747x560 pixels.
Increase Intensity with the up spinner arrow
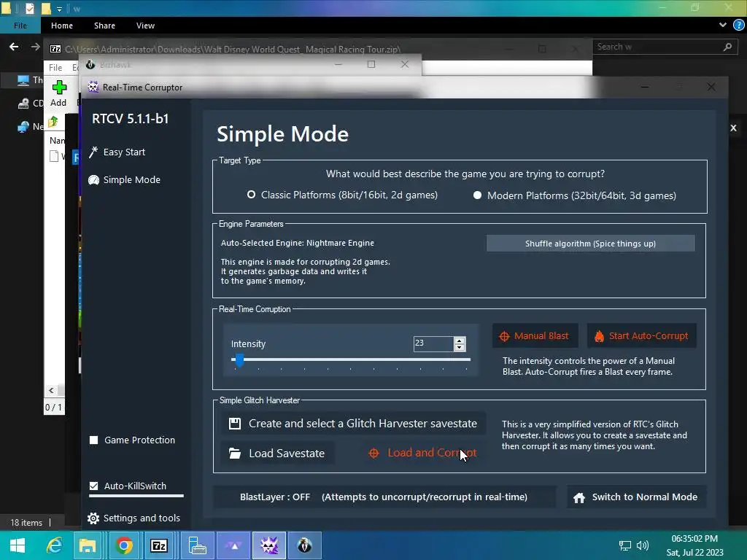click(x=460, y=340)
